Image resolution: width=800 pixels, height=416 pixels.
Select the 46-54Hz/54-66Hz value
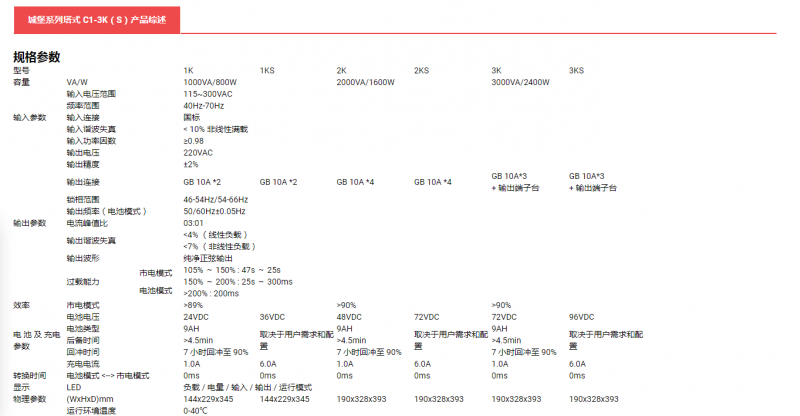point(216,200)
